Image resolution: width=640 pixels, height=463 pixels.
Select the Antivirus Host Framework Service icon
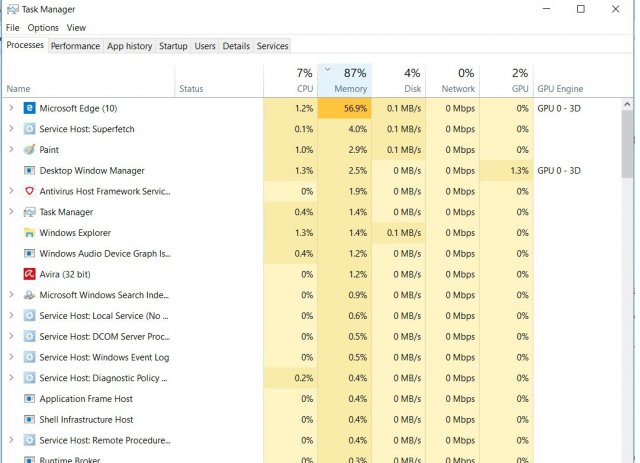[x=30, y=191]
